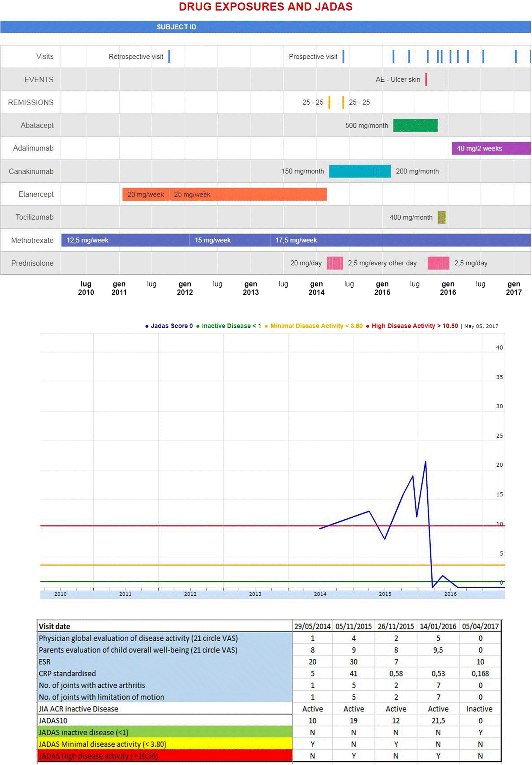
Task: Click the Visits row label
Action: [45, 56]
